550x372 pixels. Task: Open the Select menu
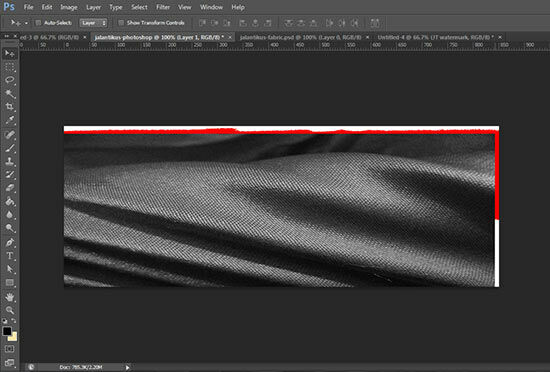pyautogui.click(x=139, y=7)
